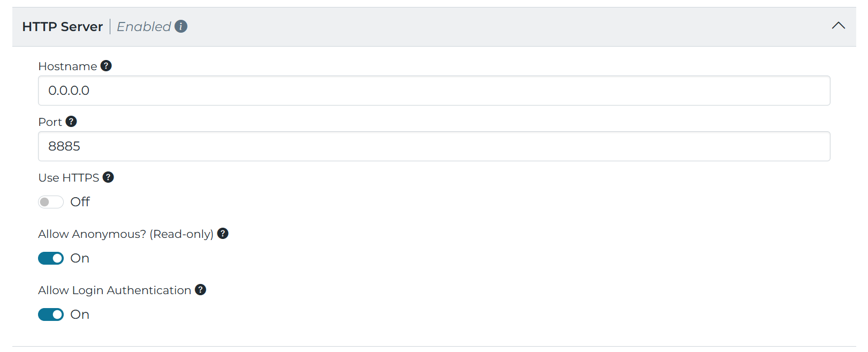Image resolution: width=868 pixels, height=352 pixels.
Task: Click the Use HTTPS Off switch
Action: click(x=50, y=201)
